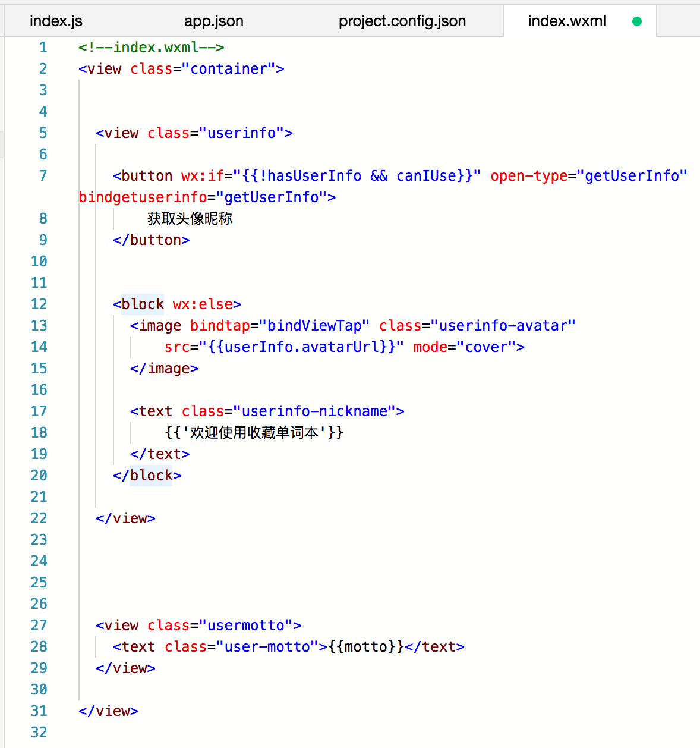Click the text 获取头像昵称

tap(190, 219)
